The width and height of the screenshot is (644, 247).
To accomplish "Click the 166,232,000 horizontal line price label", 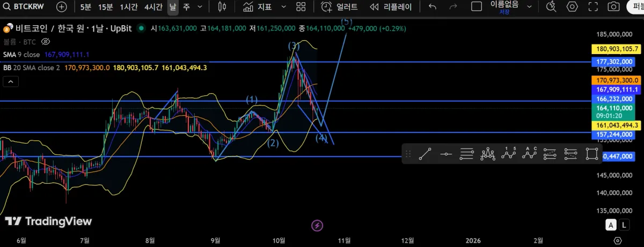I will tap(614, 99).
